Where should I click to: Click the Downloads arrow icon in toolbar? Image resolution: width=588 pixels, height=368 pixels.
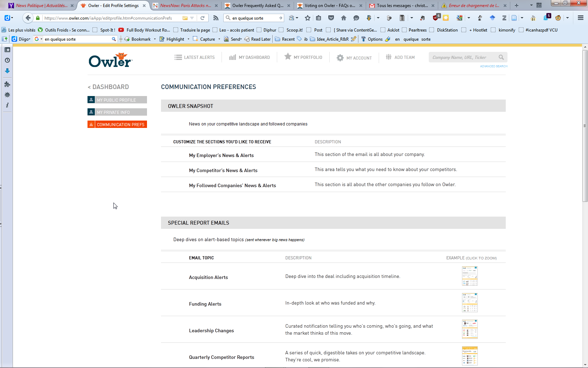tap(369, 18)
